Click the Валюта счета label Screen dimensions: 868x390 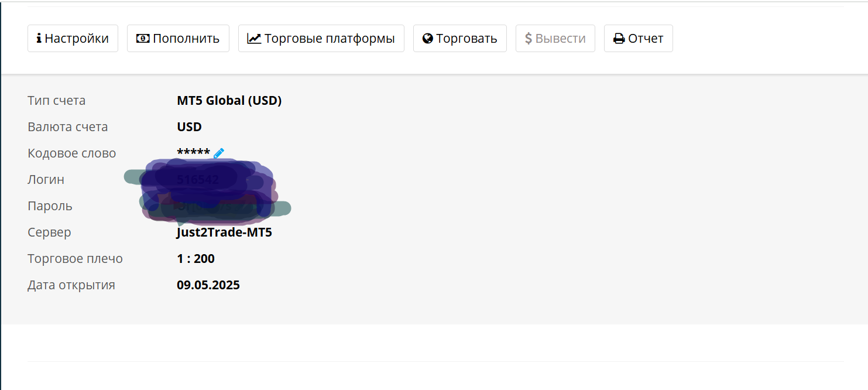68,127
